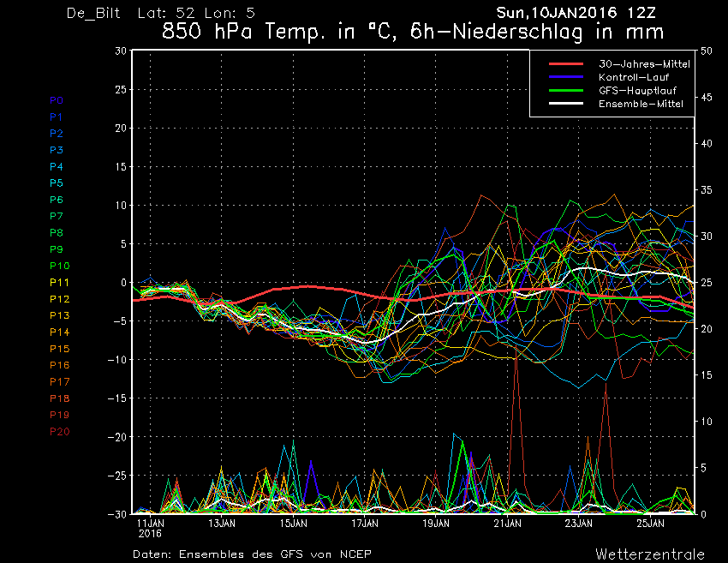
Task: Click the 23JAN date axis label
Action: pos(578,524)
